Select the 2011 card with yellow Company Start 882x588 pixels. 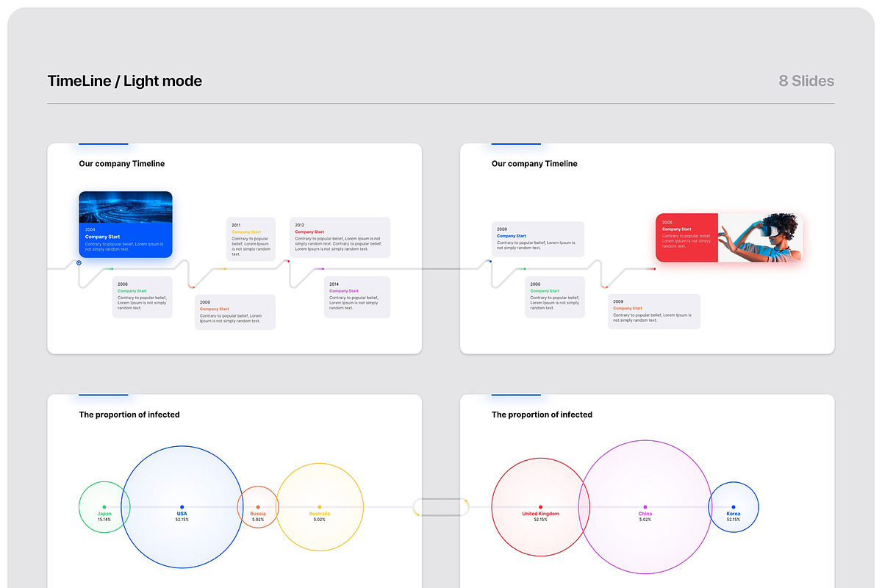(x=251, y=238)
